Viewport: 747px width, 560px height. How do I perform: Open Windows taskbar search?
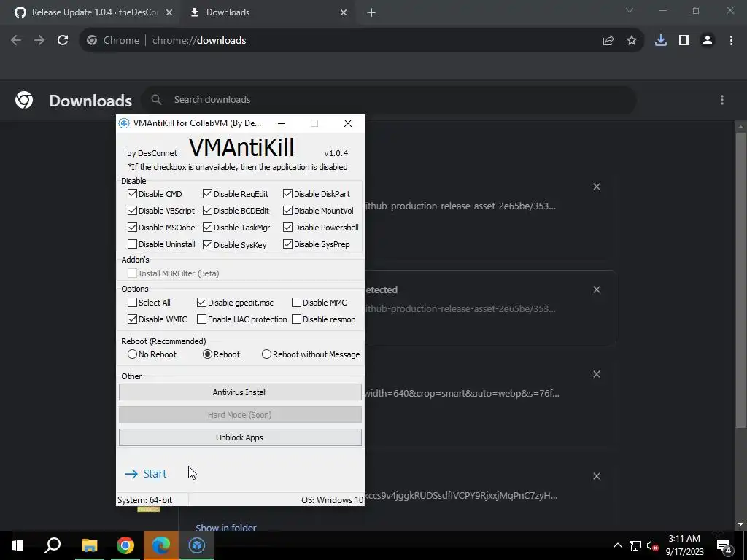[x=53, y=545]
